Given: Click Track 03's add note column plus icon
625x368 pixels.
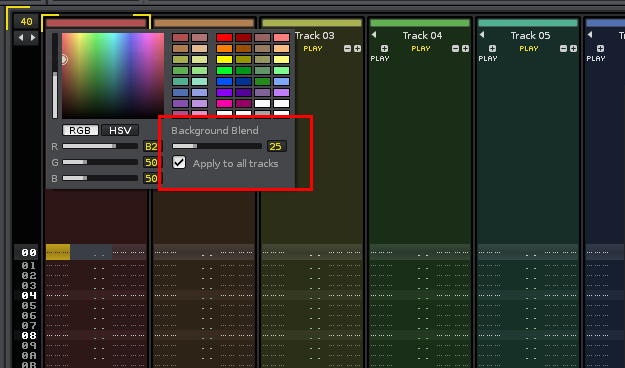Looking at the screenshot, I should point(358,49).
